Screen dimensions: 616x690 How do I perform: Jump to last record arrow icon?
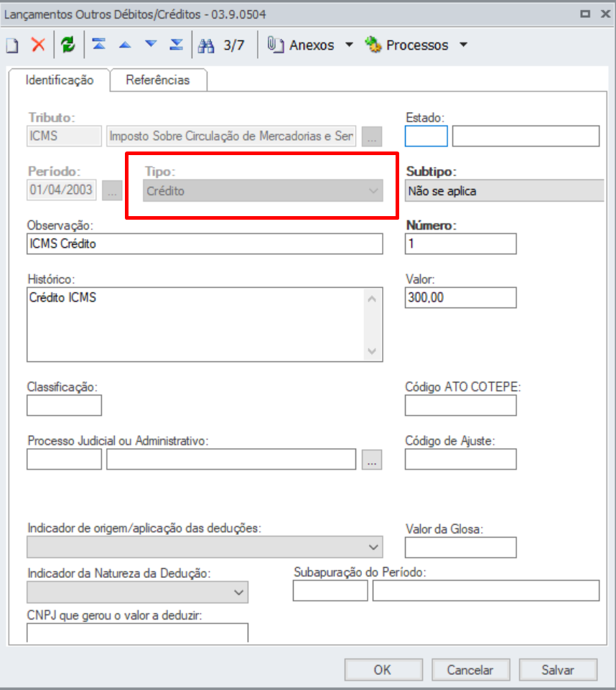[x=177, y=44]
